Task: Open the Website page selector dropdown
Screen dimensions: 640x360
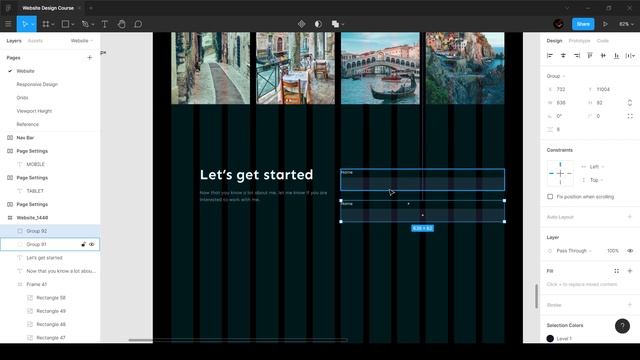Action: (x=82, y=41)
